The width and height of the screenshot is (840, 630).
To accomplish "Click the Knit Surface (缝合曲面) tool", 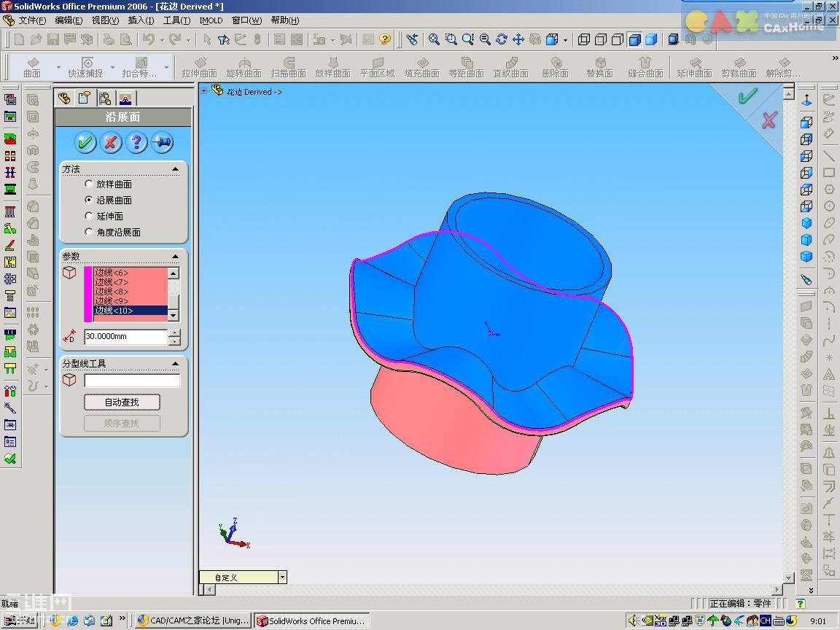I will 645,68.
